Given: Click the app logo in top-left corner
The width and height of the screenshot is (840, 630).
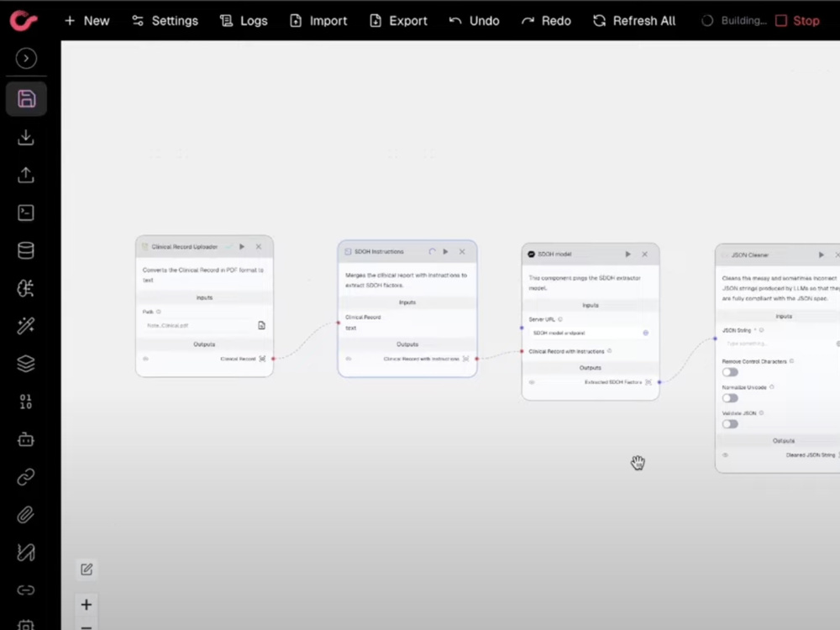Looking at the screenshot, I should click(23, 20).
